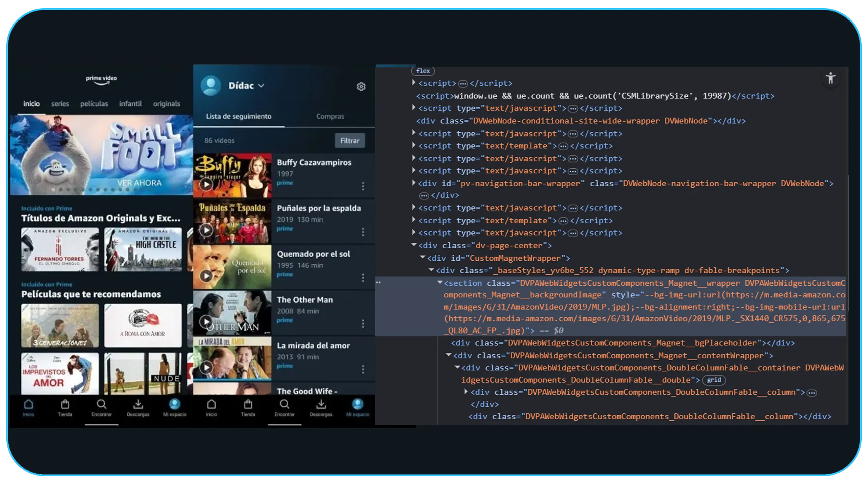This screenshot has height=484, width=868.
Task: Expand the pv-navigation-bar-wrapper div node
Action: [414, 183]
